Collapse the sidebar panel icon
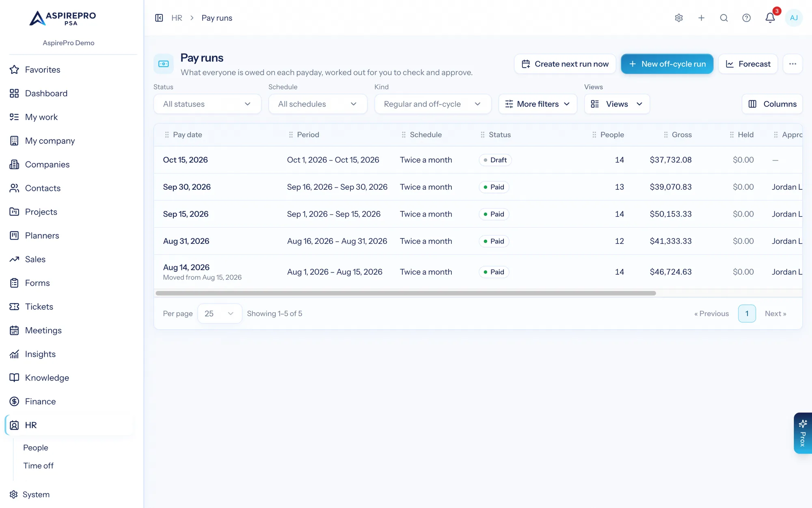Screen dimensions: 812x508 pyautogui.click(x=159, y=18)
